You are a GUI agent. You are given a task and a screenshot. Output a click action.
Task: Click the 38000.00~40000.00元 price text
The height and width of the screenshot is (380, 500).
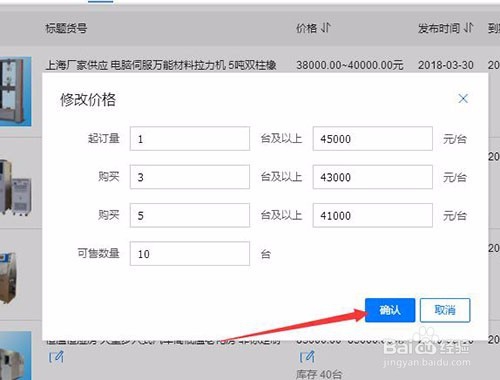coord(350,65)
